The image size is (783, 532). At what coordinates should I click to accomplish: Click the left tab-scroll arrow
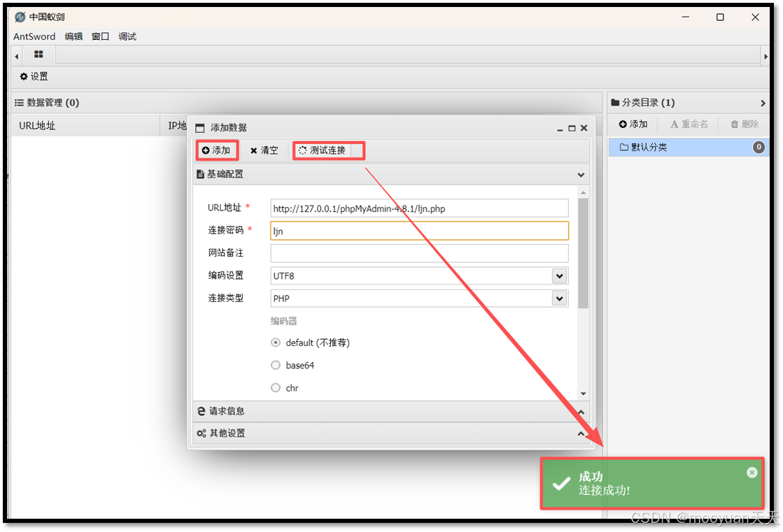point(17,57)
